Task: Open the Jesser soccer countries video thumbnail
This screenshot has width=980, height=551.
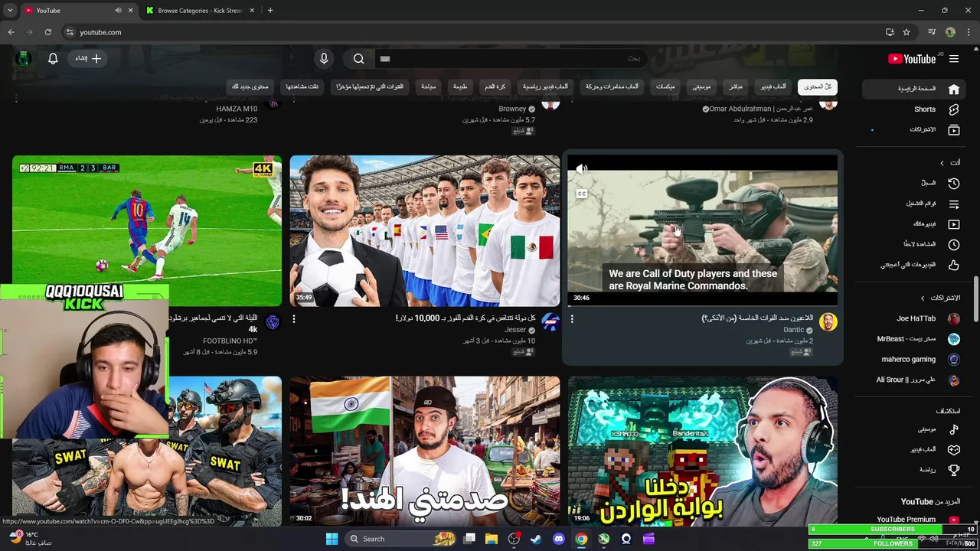Action: point(424,230)
